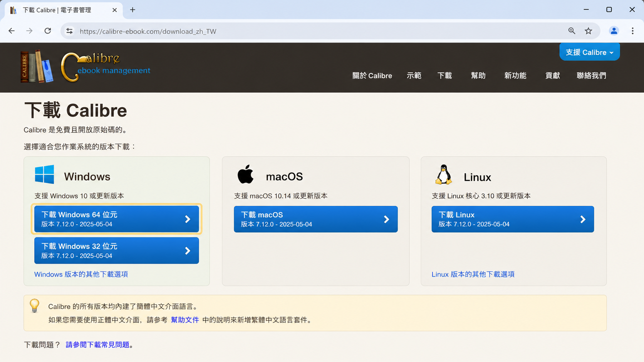Image resolution: width=644 pixels, height=362 pixels.
Task: Click the Windows card heading text
Action: [x=87, y=177]
